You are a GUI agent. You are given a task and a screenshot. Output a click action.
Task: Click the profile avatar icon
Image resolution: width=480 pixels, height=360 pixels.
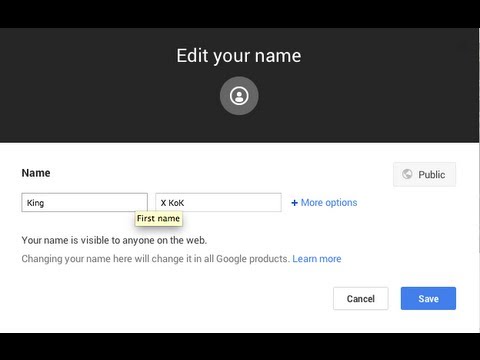239,96
